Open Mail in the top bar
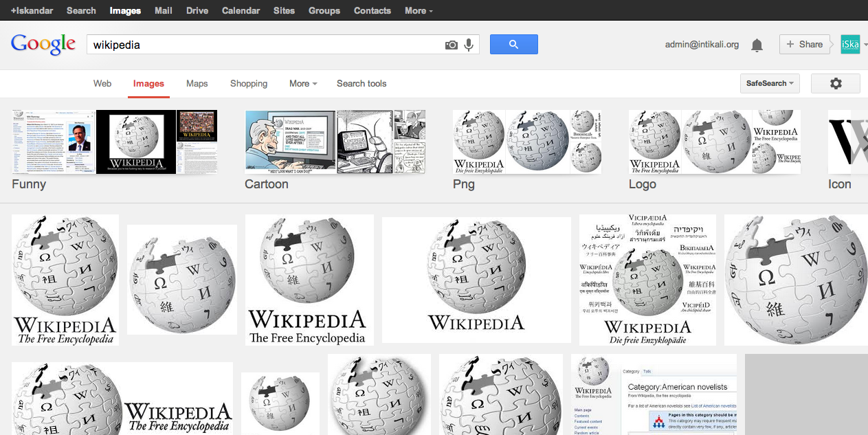The height and width of the screenshot is (435, 868). coord(164,10)
